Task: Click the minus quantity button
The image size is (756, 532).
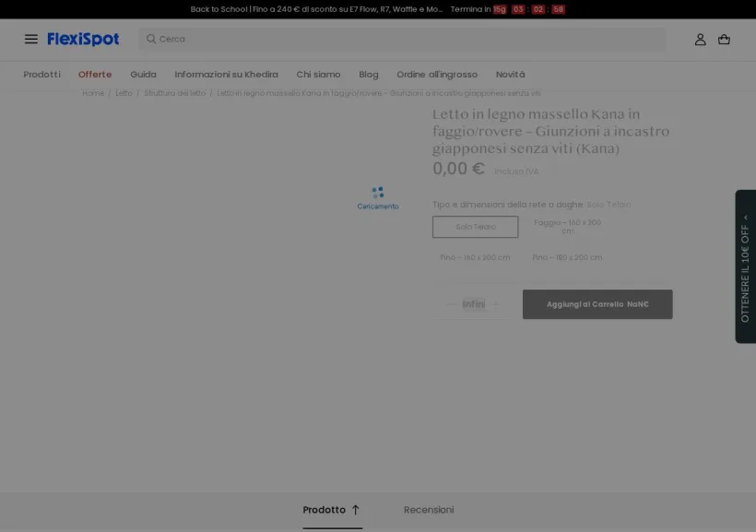Action: (452, 304)
